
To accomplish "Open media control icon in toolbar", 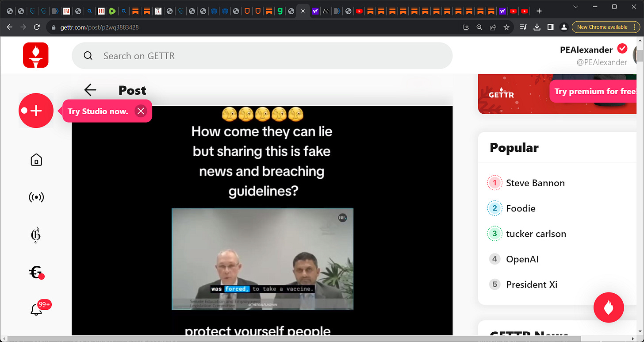I will (x=523, y=27).
